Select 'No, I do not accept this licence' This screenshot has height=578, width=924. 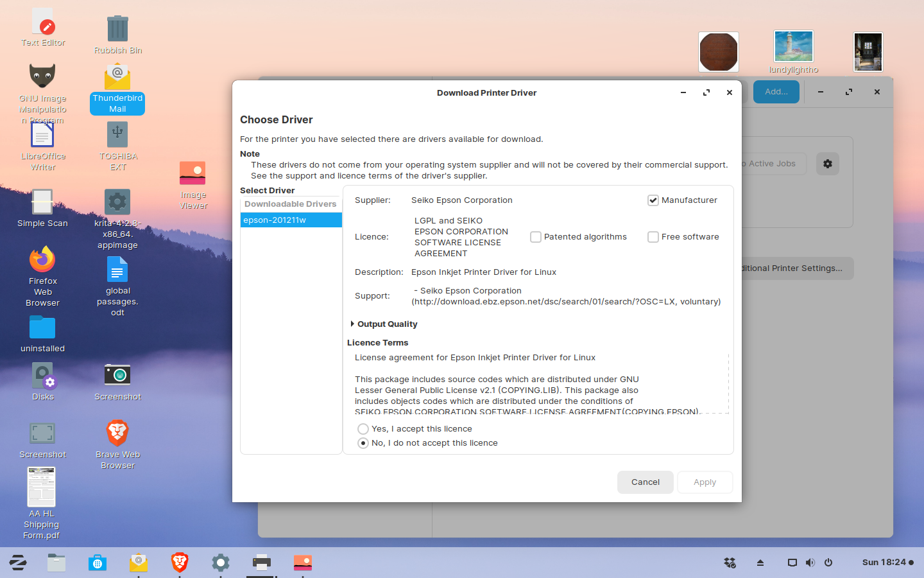tap(363, 443)
